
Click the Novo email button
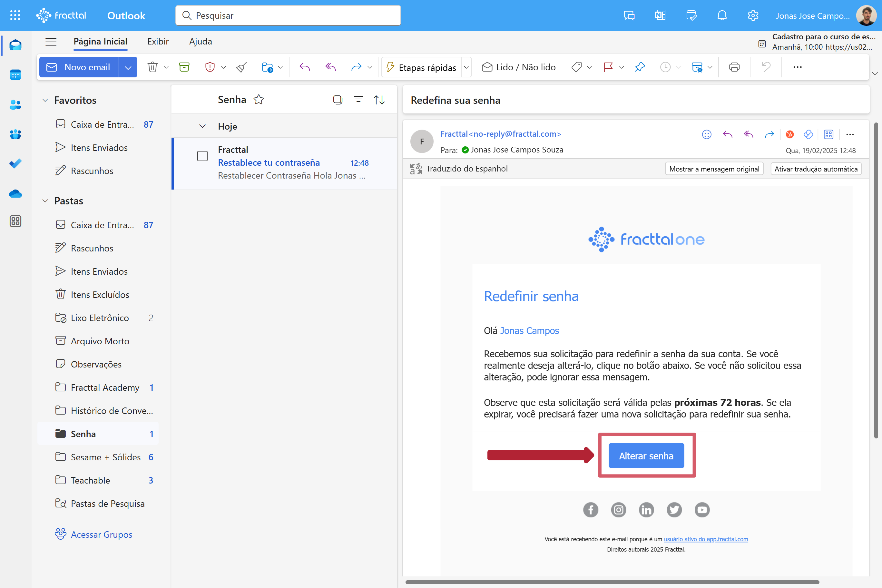79,67
